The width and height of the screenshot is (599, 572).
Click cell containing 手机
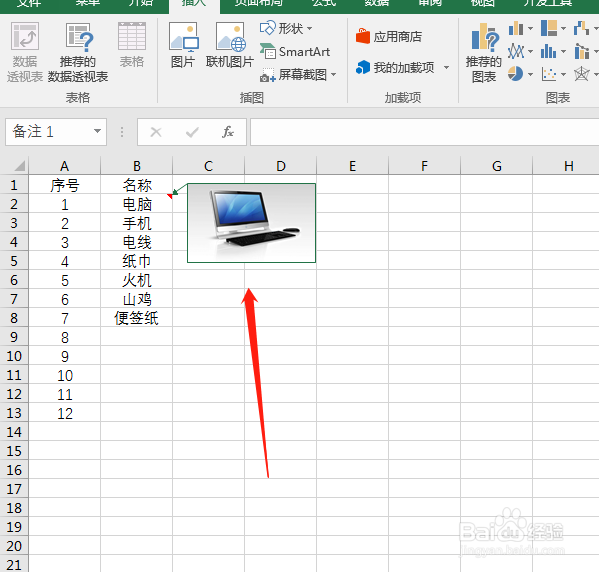(137, 223)
